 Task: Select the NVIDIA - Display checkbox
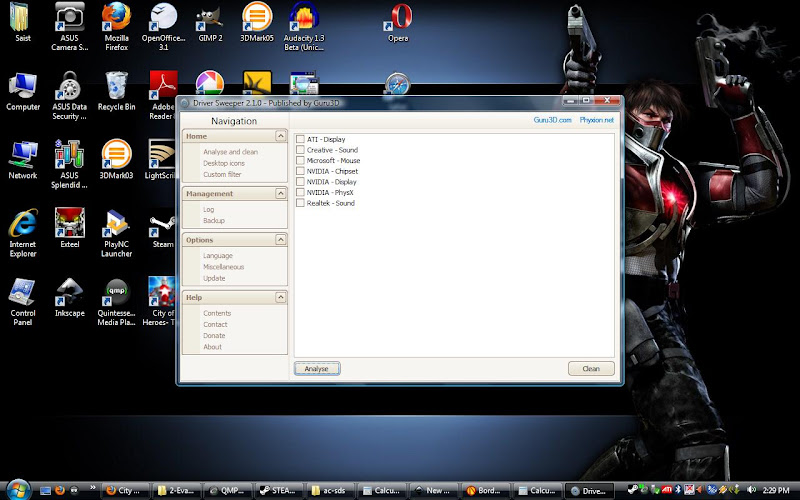coord(300,182)
